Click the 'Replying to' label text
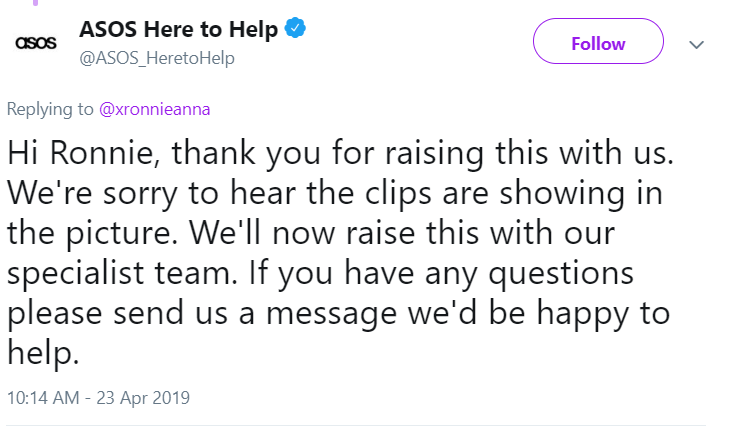This screenshot has width=736, height=426. [x=51, y=108]
